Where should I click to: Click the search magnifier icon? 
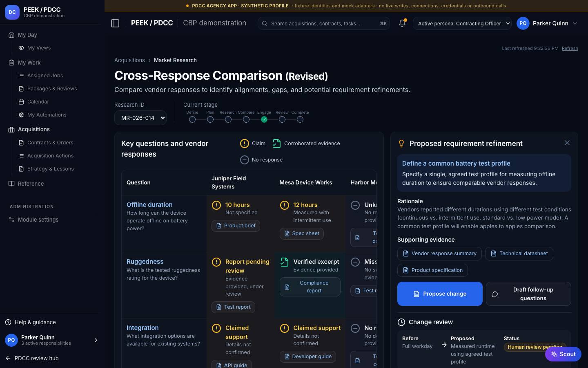[265, 23]
